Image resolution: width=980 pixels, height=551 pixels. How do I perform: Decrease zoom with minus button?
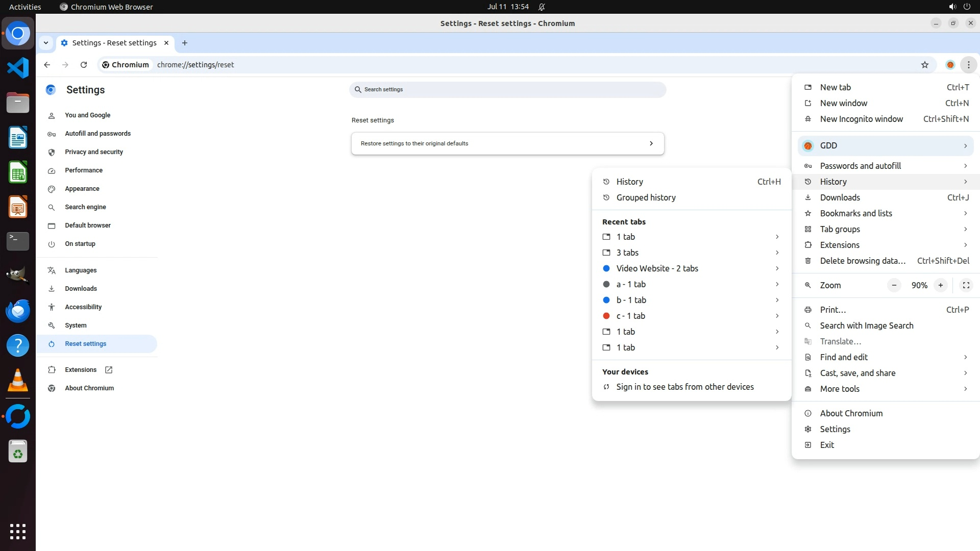(x=894, y=285)
